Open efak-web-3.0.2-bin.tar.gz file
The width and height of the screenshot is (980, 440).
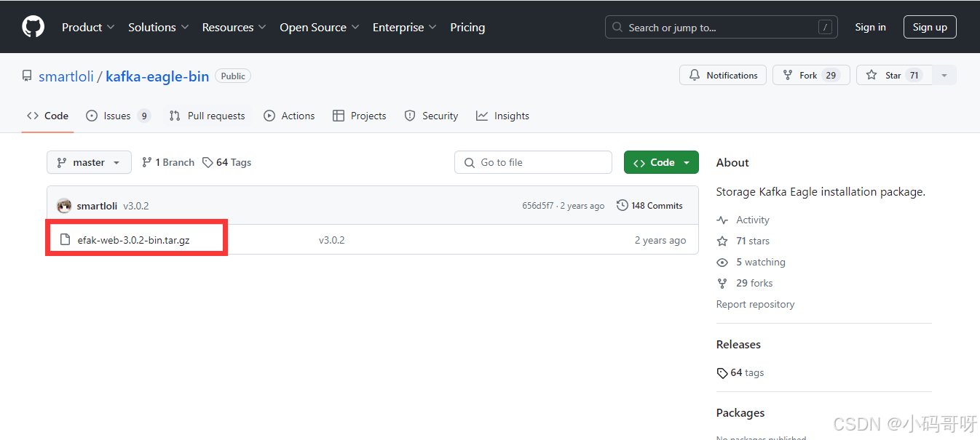133,240
